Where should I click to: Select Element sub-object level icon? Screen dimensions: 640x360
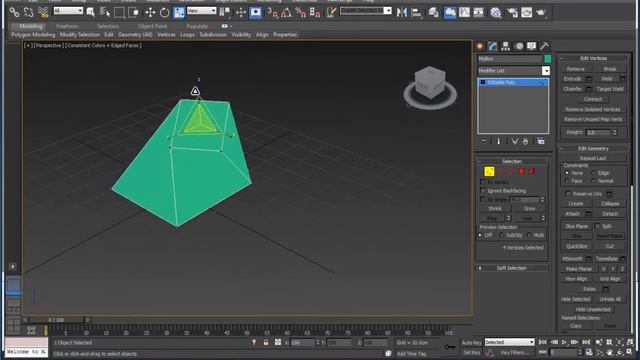(x=532, y=171)
